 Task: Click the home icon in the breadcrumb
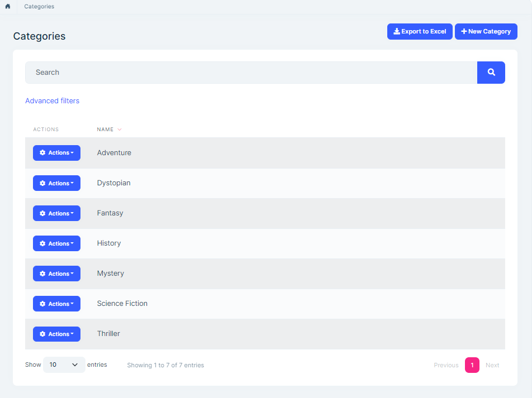point(7,6)
